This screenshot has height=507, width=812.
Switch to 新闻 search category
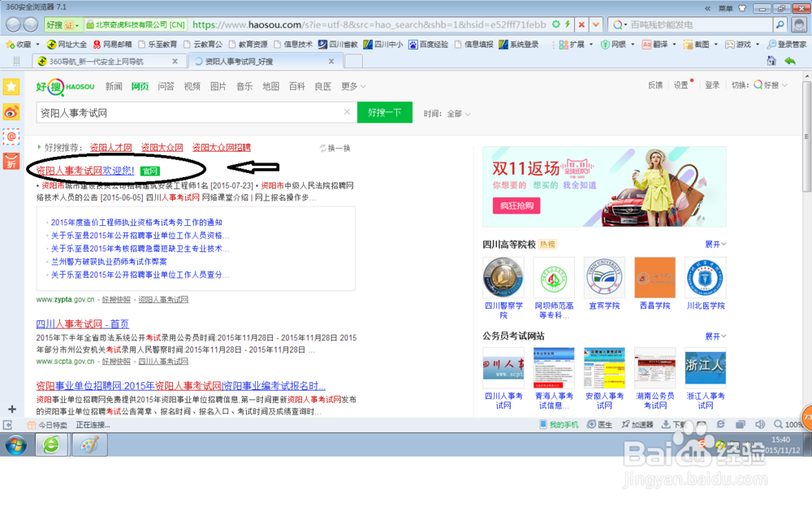coord(114,87)
